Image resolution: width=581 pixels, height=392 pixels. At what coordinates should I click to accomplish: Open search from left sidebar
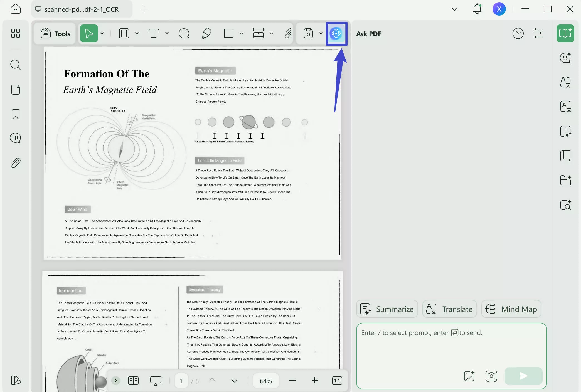pos(15,65)
